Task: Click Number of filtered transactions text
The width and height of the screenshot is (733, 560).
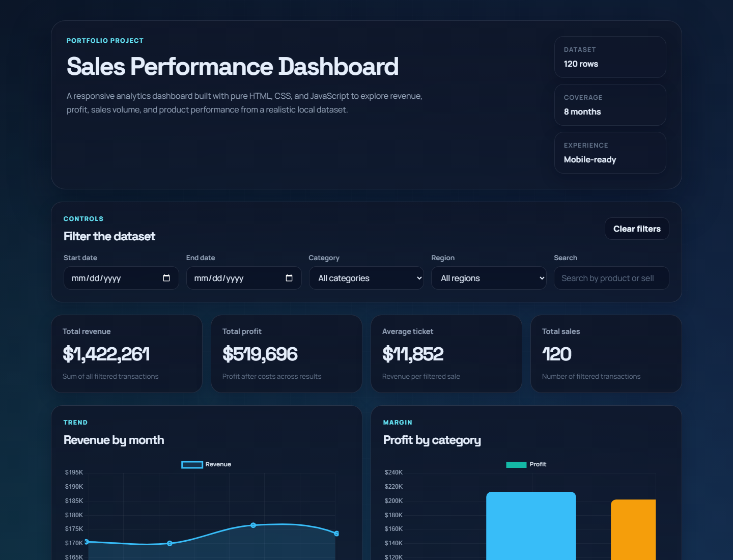Action: click(591, 376)
